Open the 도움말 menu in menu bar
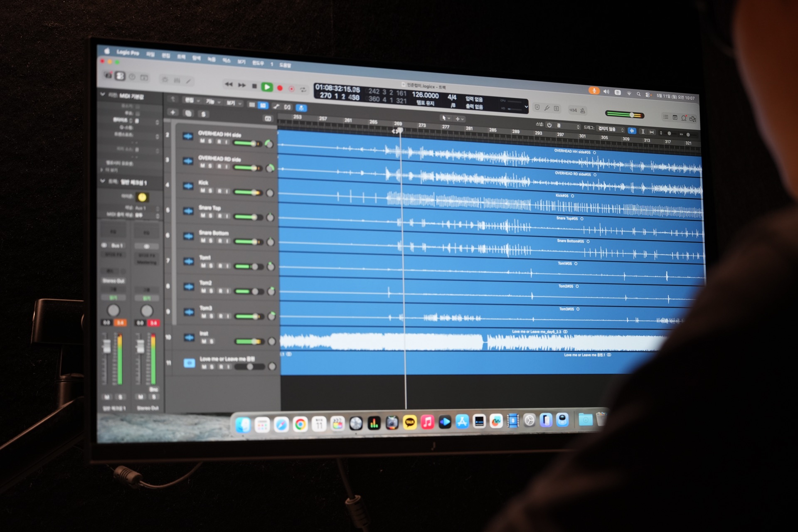 (x=285, y=65)
